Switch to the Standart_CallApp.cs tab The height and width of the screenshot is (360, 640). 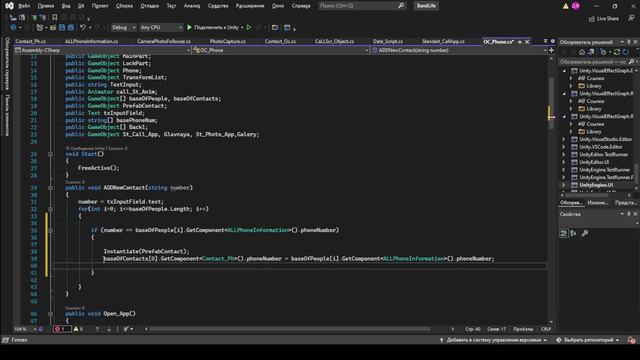coord(443,41)
